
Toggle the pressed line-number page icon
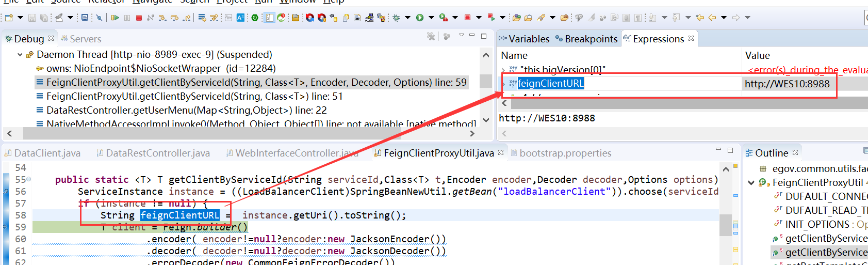coord(269,18)
